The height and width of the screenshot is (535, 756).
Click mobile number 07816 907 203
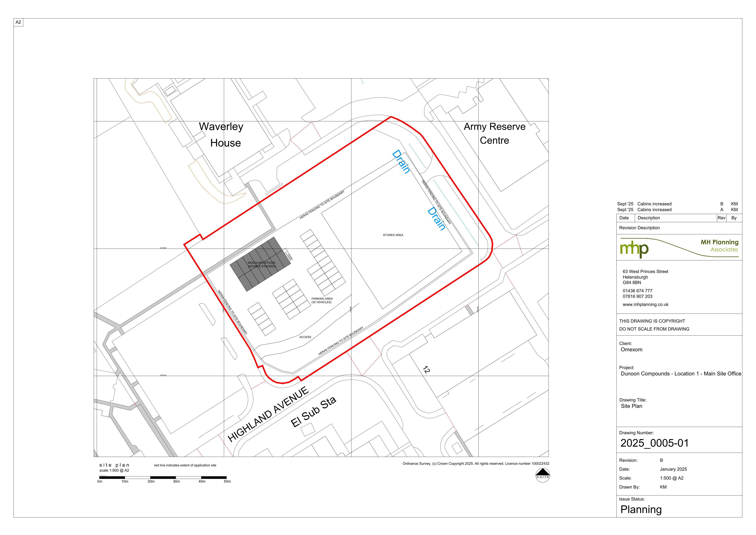point(638,296)
